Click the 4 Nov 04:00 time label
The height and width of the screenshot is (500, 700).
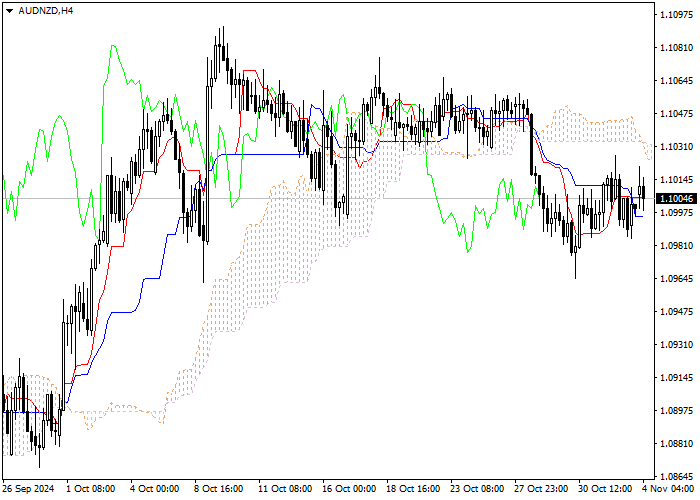coord(670,489)
